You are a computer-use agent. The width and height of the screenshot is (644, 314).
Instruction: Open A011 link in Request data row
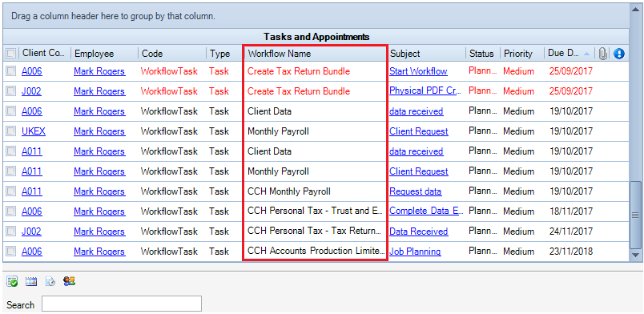31,191
